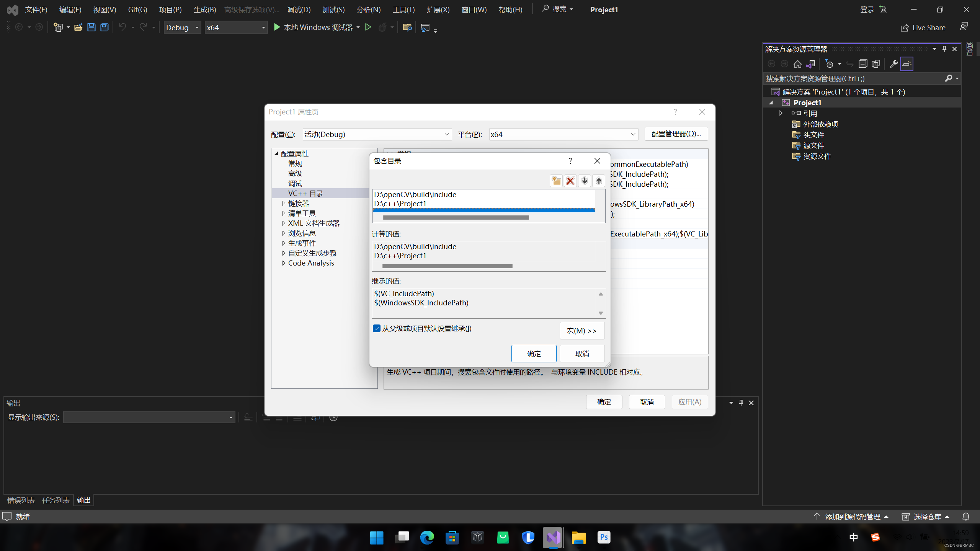Delete selected path with red X icon

pos(570,181)
